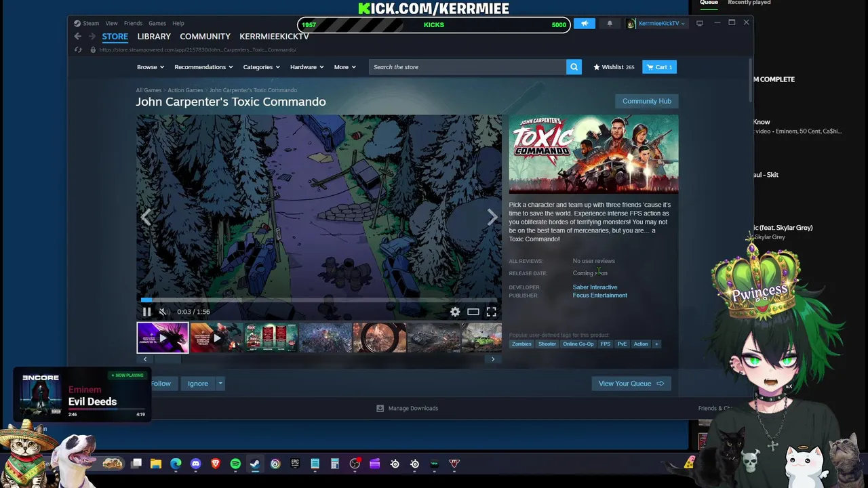Open the Wishlist 265 button

click(614, 67)
